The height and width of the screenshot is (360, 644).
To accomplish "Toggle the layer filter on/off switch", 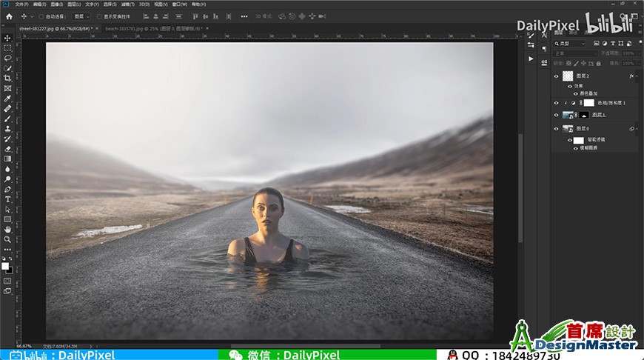I will coord(640,43).
